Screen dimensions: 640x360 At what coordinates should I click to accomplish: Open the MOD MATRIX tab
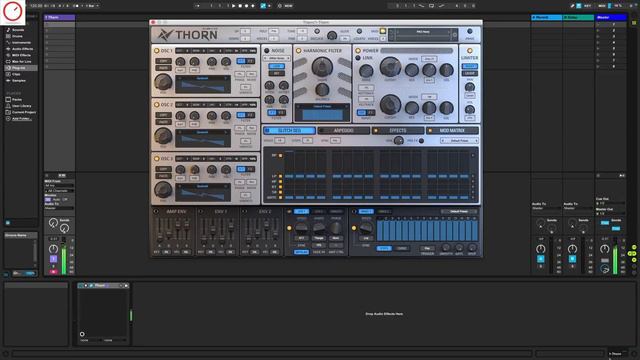452,131
